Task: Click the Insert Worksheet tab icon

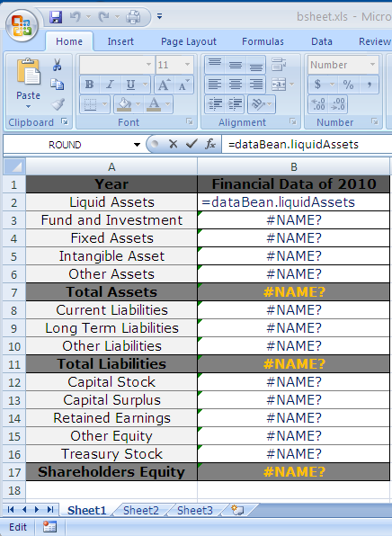Action: (237, 510)
